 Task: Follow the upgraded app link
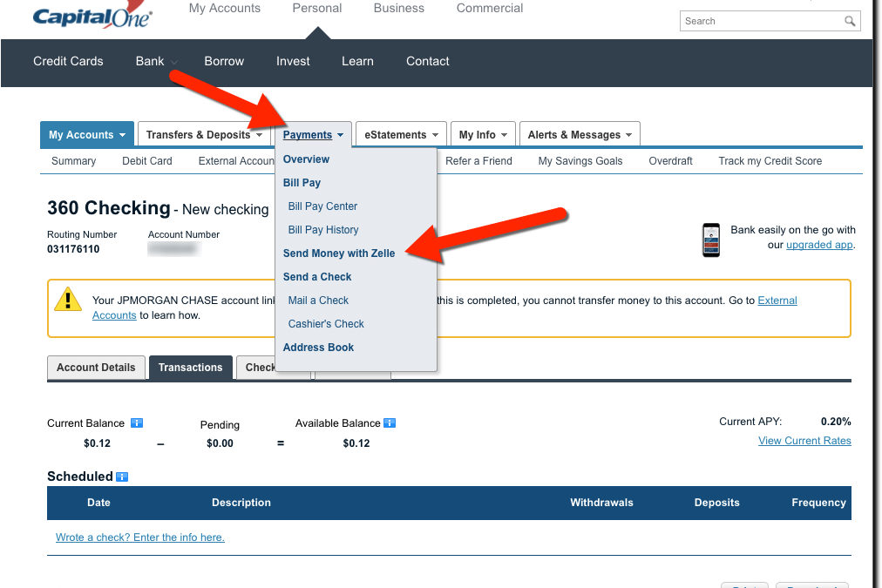click(819, 245)
